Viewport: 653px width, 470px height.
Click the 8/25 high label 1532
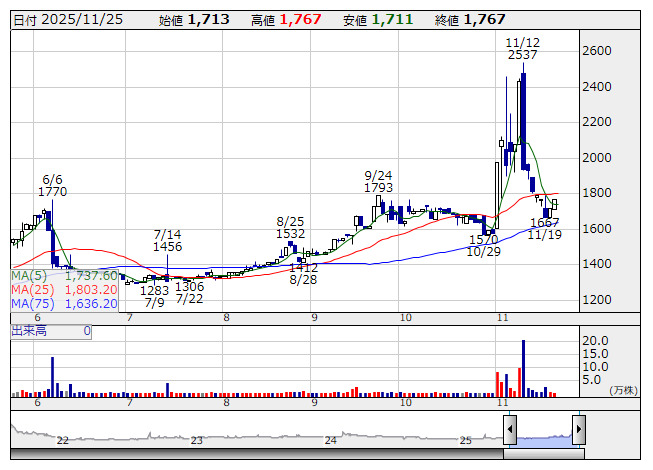pos(289,233)
